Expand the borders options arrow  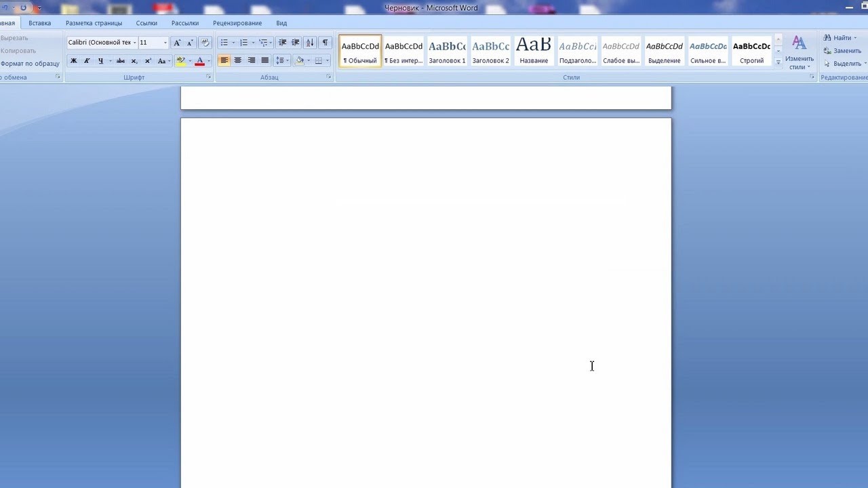tap(328, 60)
